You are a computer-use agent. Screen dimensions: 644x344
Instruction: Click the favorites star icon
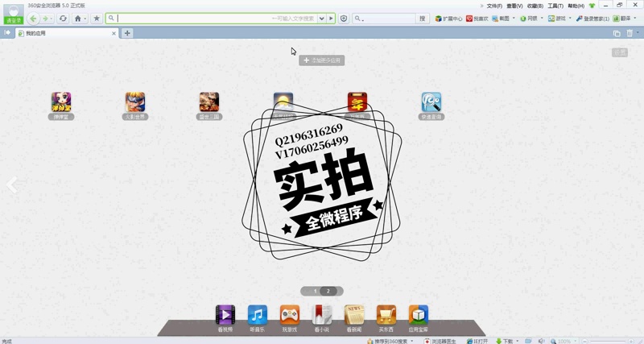97,19
